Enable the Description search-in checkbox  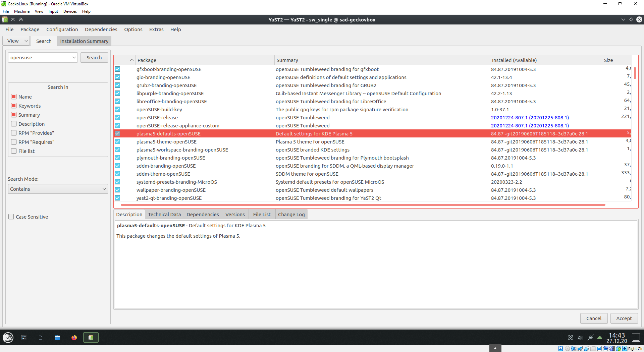(14, 124)
